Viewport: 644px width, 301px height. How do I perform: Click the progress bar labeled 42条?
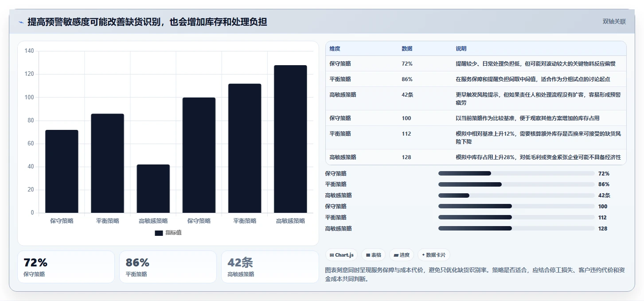pos(516,195)
